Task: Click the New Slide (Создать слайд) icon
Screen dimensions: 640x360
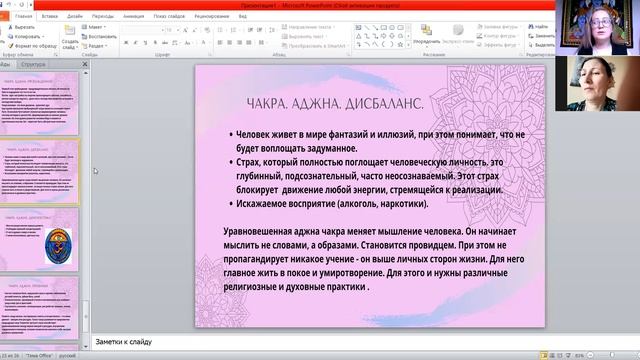Action: click(70, 31)
